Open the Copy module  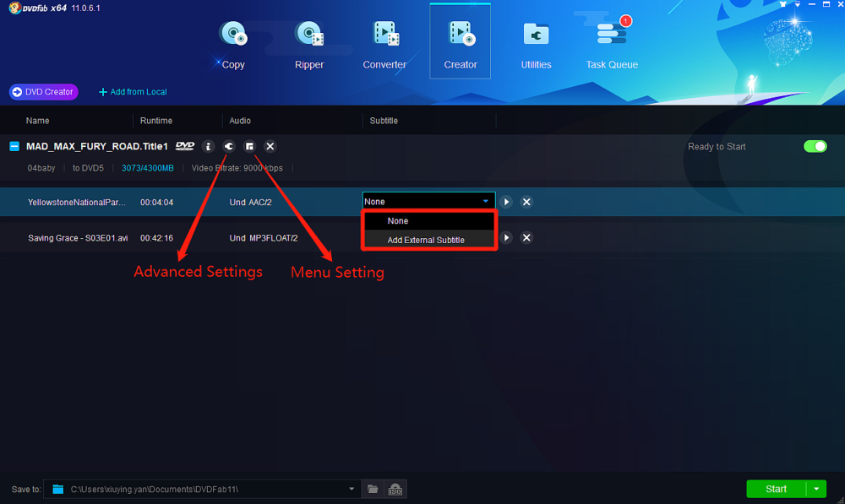233,46
